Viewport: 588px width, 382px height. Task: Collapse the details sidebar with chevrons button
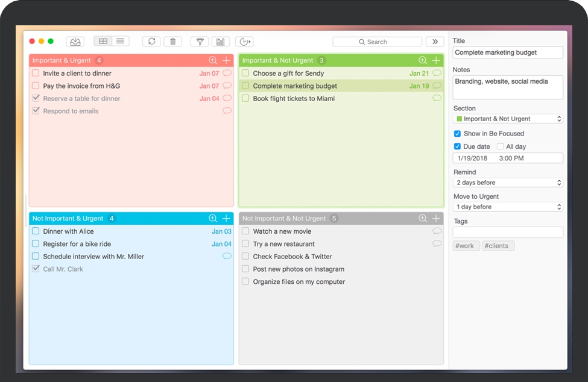point(435,42)
